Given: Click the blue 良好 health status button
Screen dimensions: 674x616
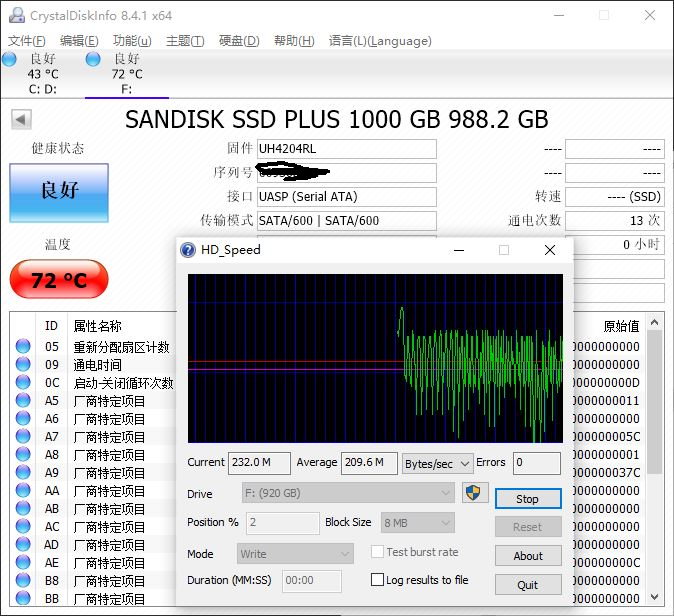Looking at the screenshot, I should tap(59, 193).
